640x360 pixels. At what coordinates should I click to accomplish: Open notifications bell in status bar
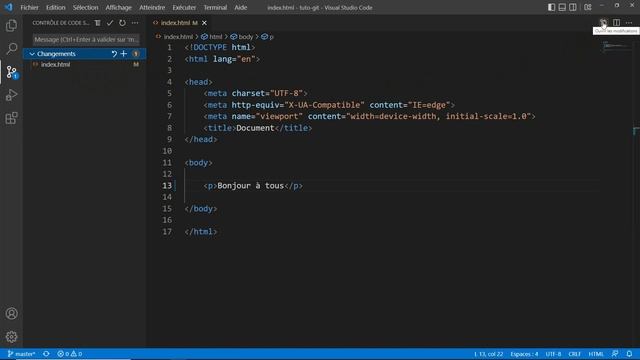[629, 354]
